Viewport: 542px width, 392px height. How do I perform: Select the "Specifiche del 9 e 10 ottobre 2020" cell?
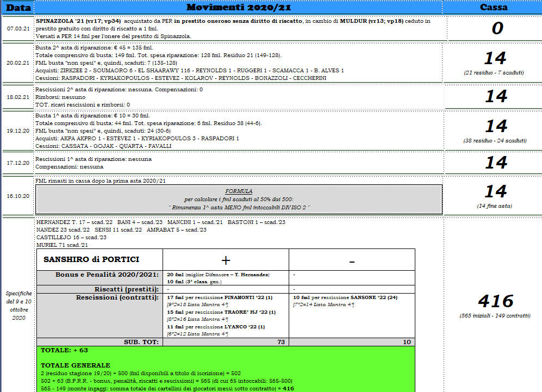(x=18, y=306)
